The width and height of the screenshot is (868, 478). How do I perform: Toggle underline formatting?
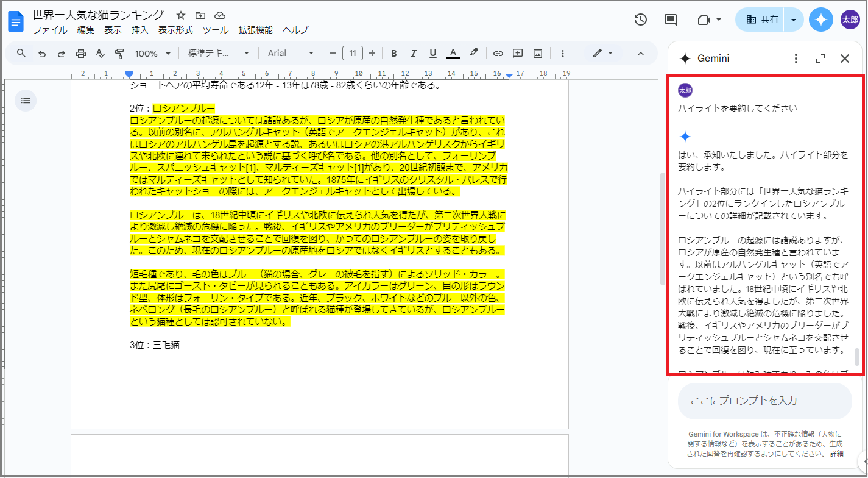[433, 54]
